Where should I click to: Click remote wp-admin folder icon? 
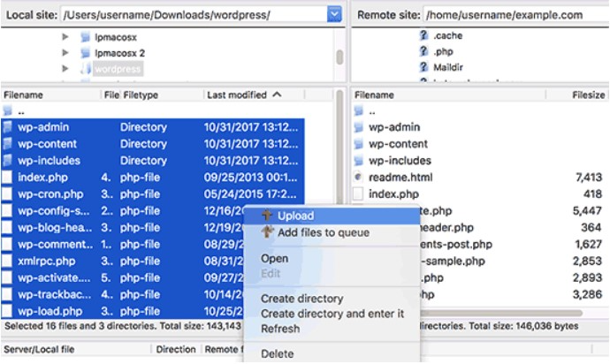point(358,126)
